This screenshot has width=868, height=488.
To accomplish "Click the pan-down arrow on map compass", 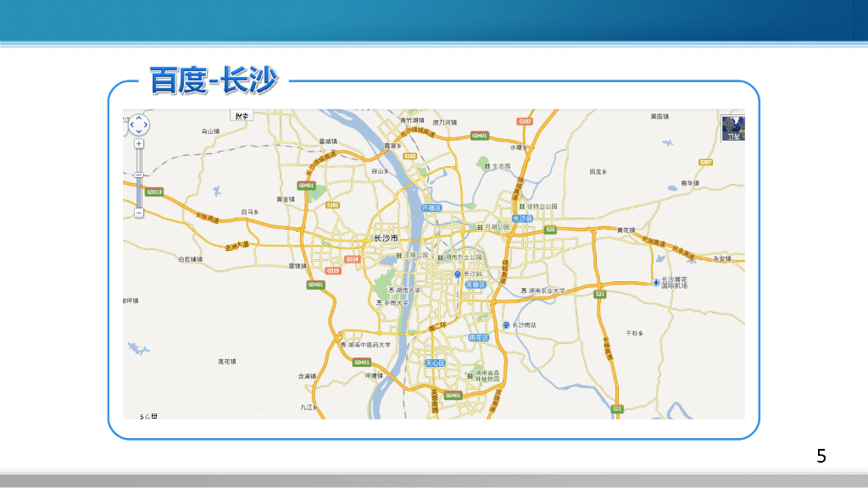I will [x=139, y=131].
